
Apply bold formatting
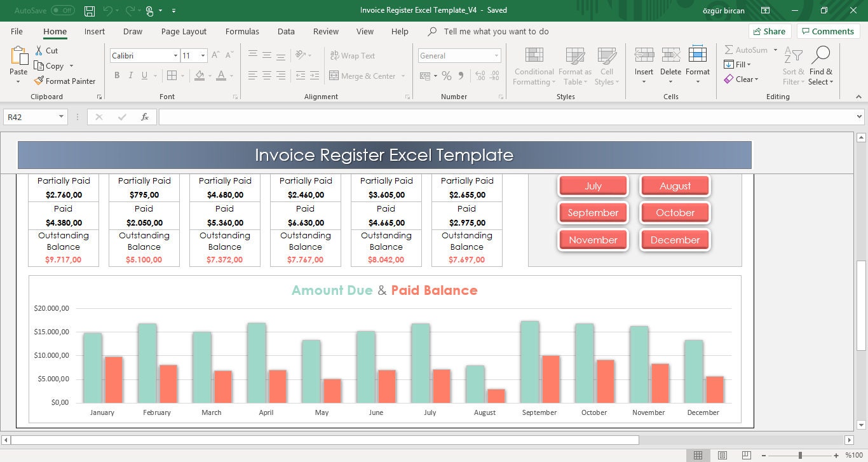117,75
